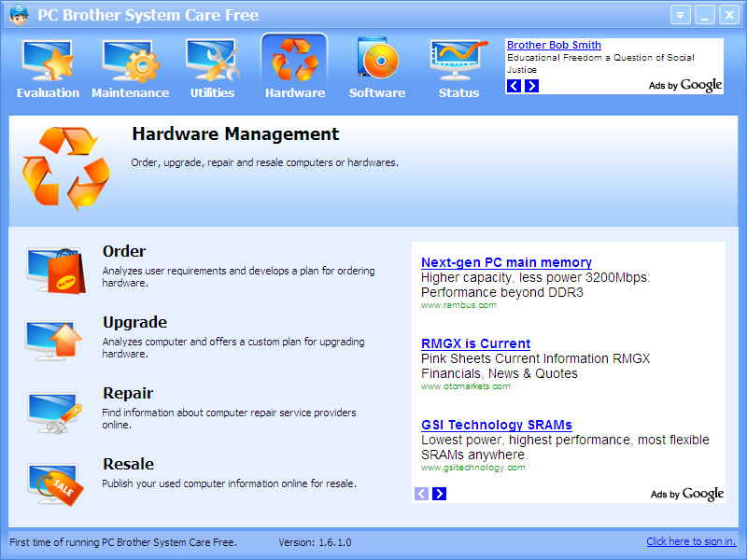This screenshot has height=560, width=747.
Task: Open the Maintenance gear monitor icon
Action: 130,61
